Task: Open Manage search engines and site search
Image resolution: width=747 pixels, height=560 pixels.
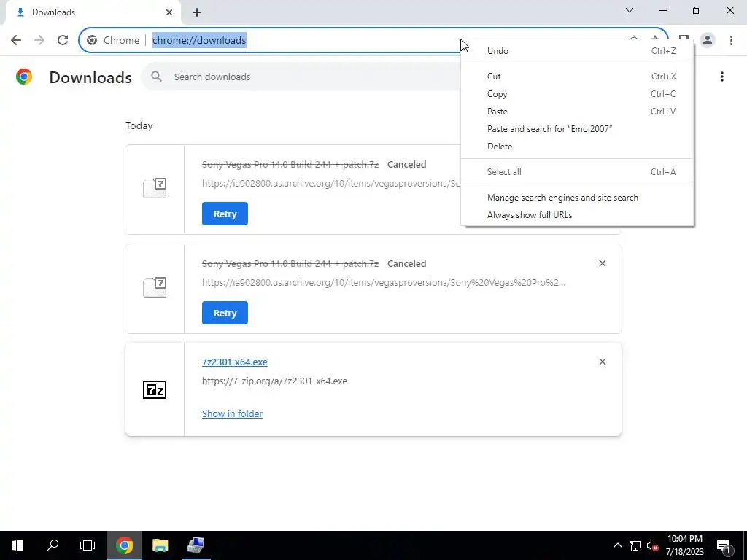Action: coord(578,198)
